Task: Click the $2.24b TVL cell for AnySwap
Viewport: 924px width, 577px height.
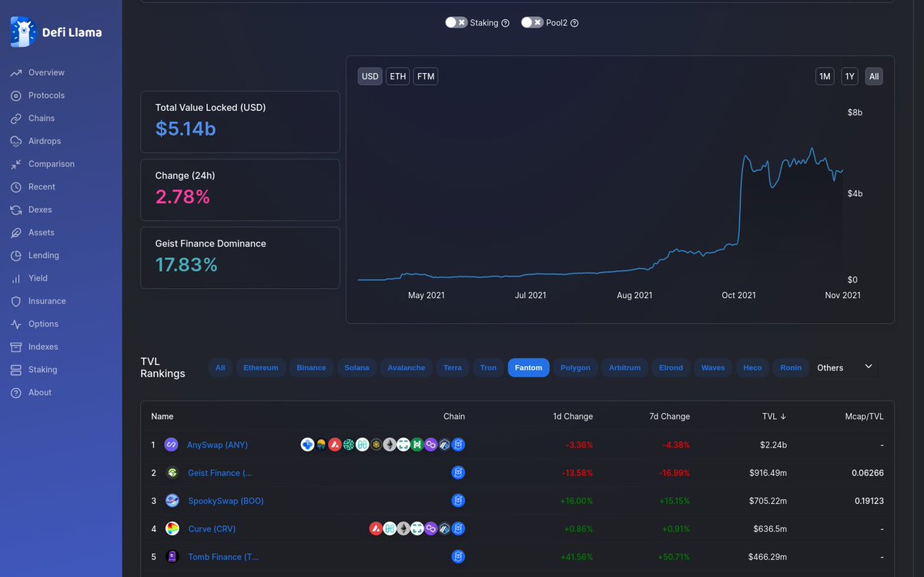Action: pyautogui.click(x=772, y=444)
